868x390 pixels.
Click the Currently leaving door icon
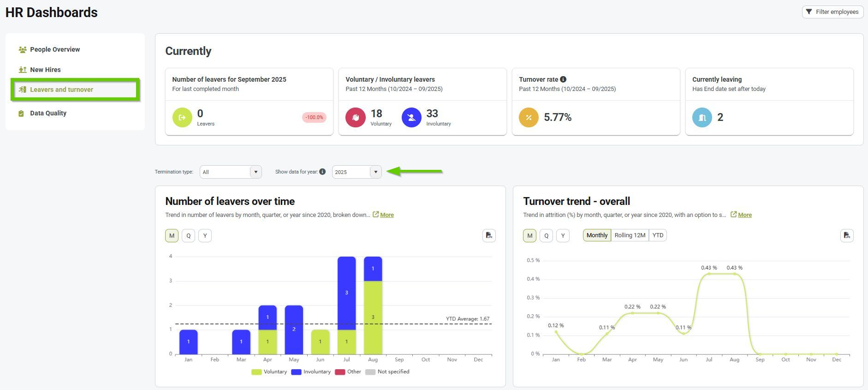tap(702, 117)
